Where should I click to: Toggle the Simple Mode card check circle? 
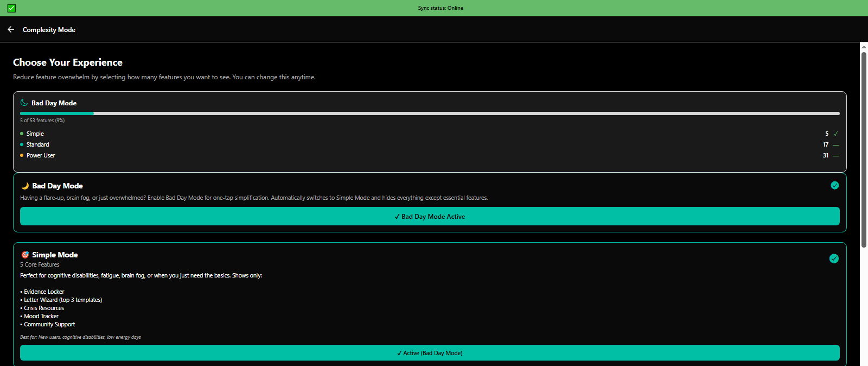[834, 258]
